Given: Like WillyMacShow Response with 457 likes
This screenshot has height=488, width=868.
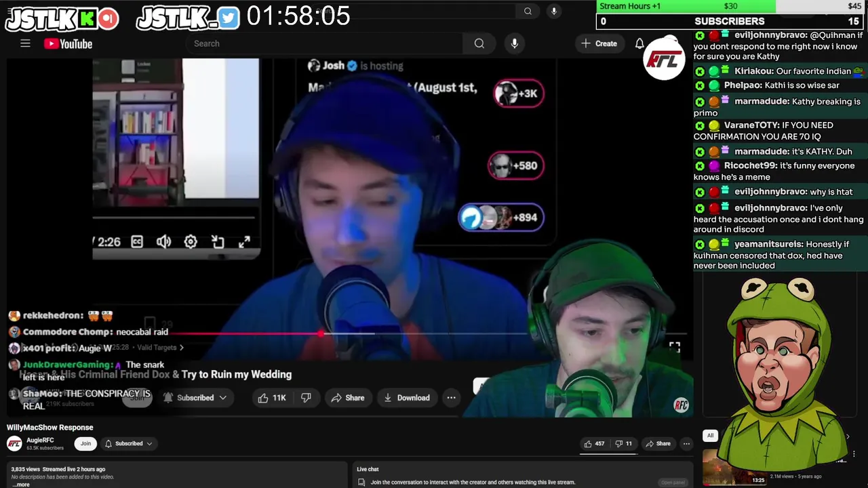Looking at the screenshot, I should point(593,444).
